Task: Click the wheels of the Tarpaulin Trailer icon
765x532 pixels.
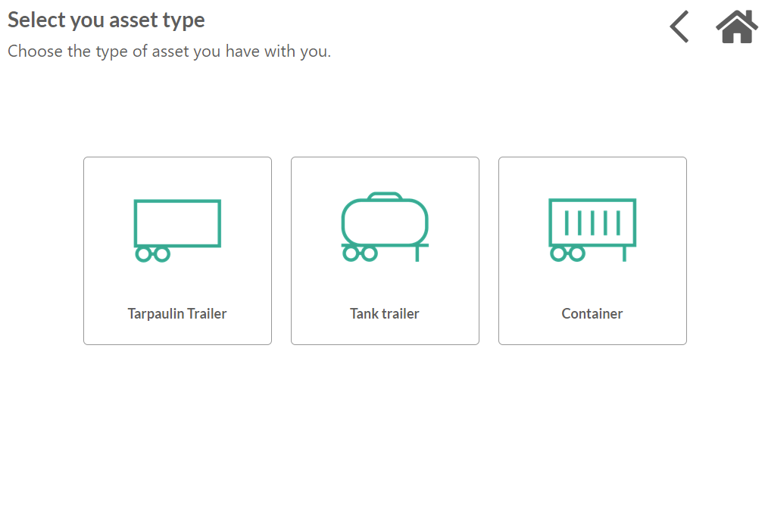Action: pos(153,254)
